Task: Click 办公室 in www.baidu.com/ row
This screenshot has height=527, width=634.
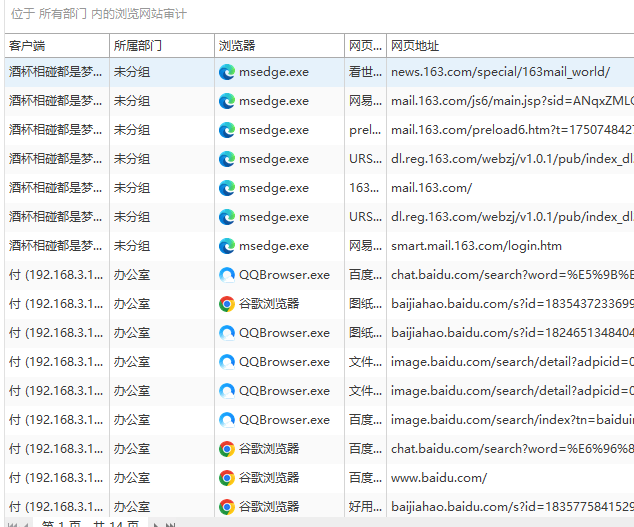Action: [x=132, y=478]
